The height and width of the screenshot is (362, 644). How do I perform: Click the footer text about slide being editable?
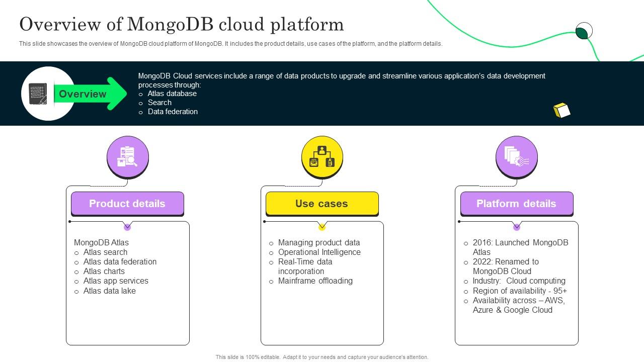click(x=322, y=357)
